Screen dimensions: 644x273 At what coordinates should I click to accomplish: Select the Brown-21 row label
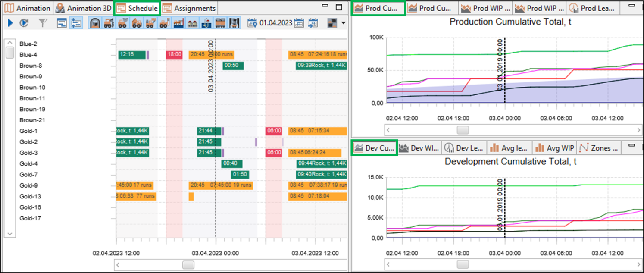(32, 120)
